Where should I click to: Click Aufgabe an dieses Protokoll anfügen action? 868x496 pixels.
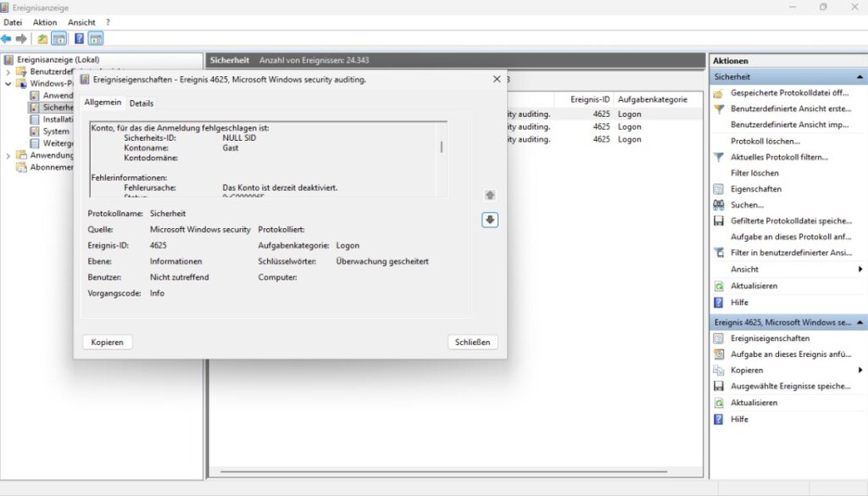click(x=791, y=237)
